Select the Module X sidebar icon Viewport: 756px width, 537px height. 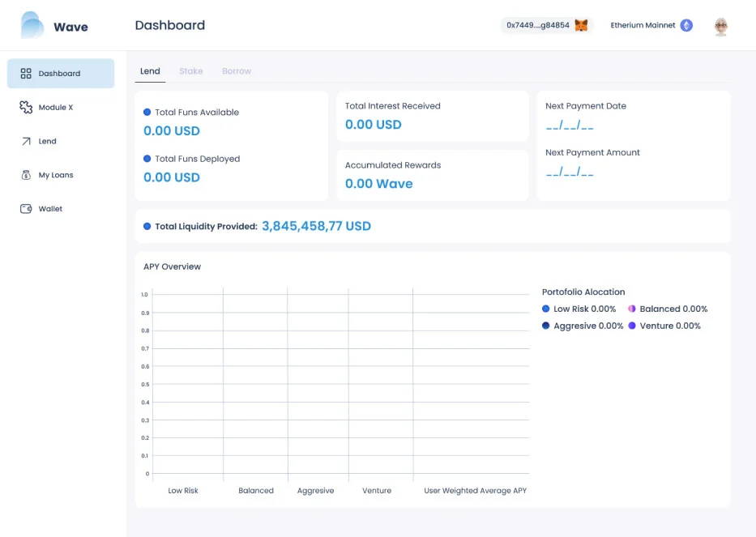23,107
